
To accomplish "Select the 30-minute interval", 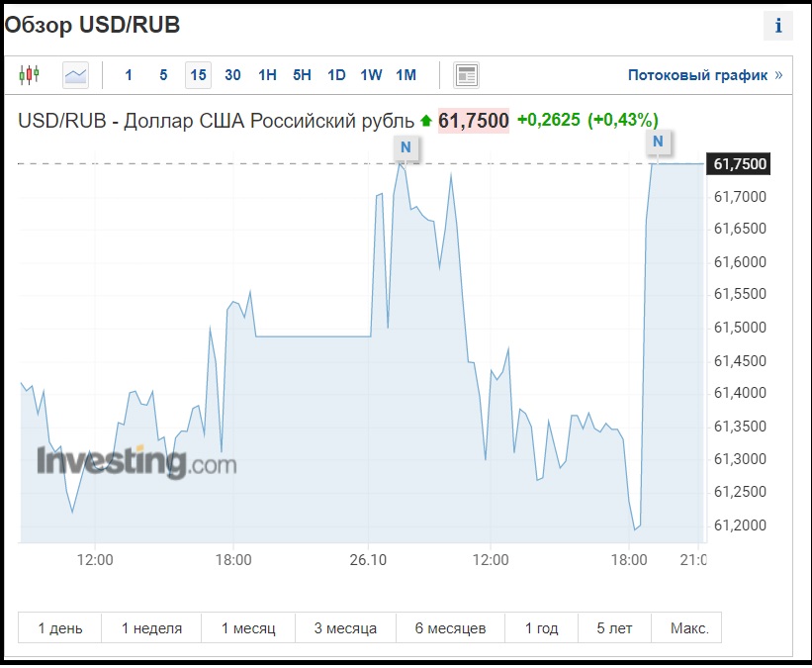I will coord(232,74).
